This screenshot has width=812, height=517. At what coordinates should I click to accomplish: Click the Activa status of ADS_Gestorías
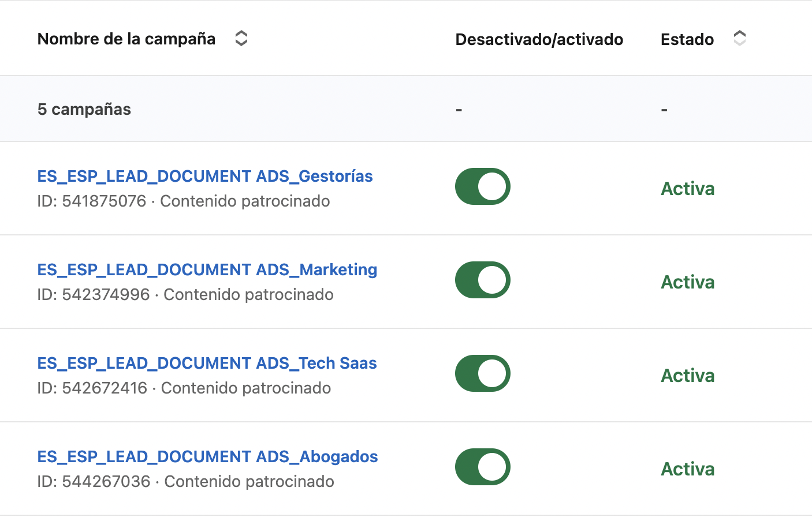coord(687,188)
